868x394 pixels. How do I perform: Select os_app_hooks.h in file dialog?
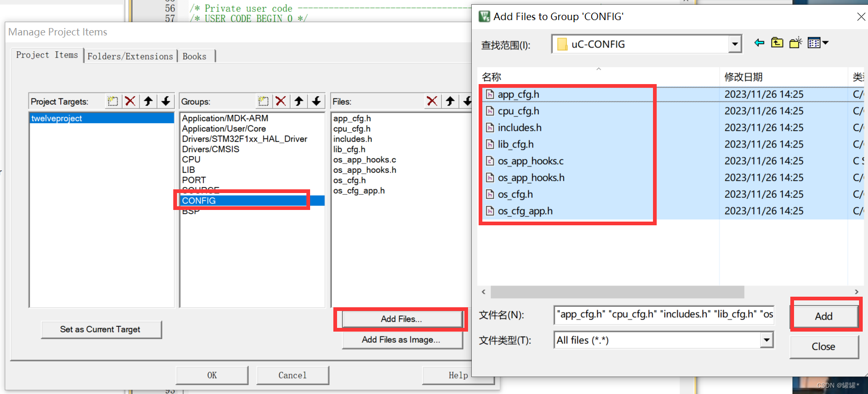click(531, 178)
